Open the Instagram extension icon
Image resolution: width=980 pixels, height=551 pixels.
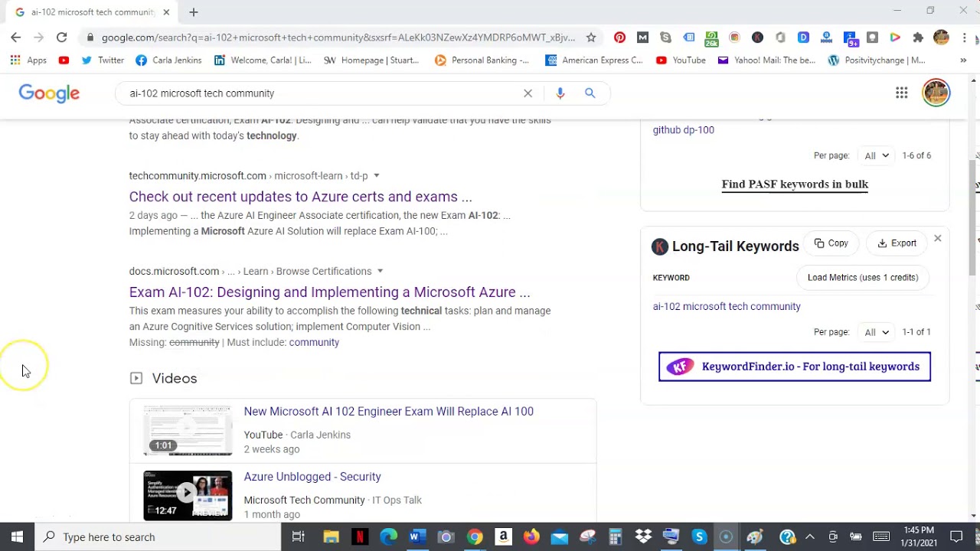click(x=734, y=37)
